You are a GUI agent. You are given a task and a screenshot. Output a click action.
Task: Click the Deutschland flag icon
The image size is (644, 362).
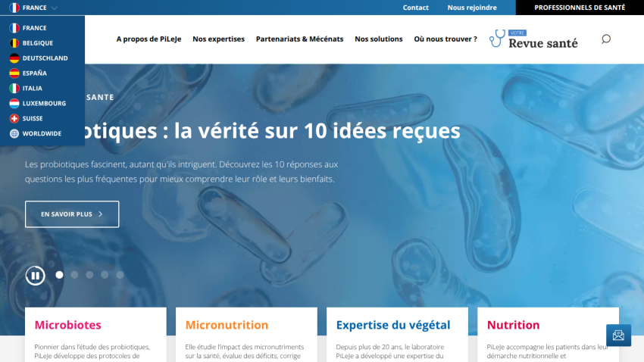point(14,58)
